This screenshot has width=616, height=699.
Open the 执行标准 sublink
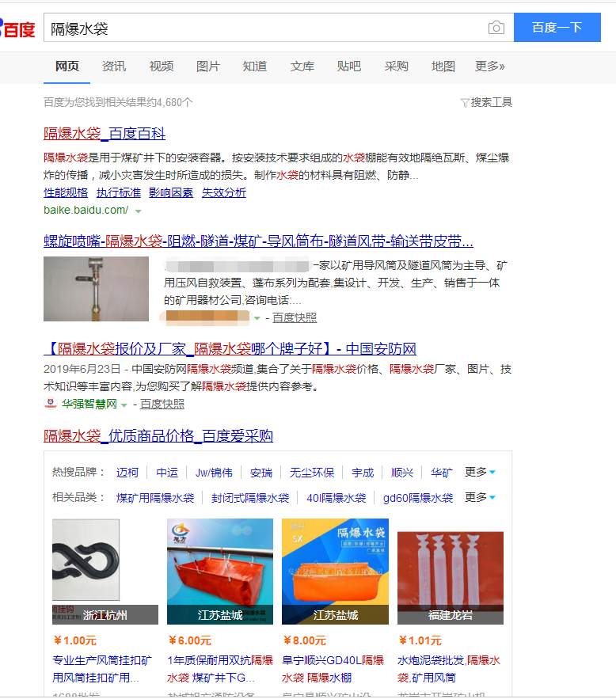pyautogui.click(x=119, y=192)
